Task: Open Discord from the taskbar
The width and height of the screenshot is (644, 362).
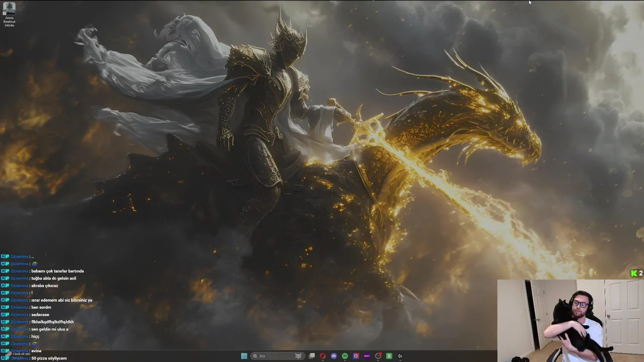Action: click(x=334, y=356)
